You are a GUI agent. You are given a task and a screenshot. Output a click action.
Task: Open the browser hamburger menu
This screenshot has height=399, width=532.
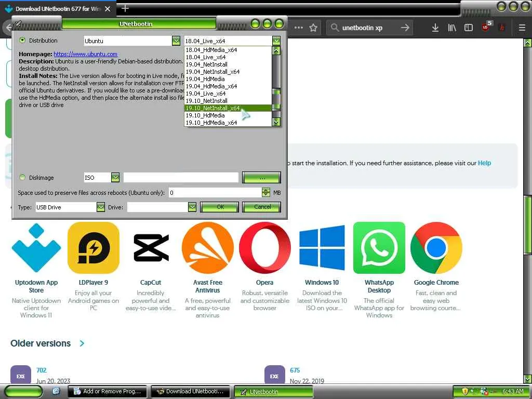[x=522, y=28]
